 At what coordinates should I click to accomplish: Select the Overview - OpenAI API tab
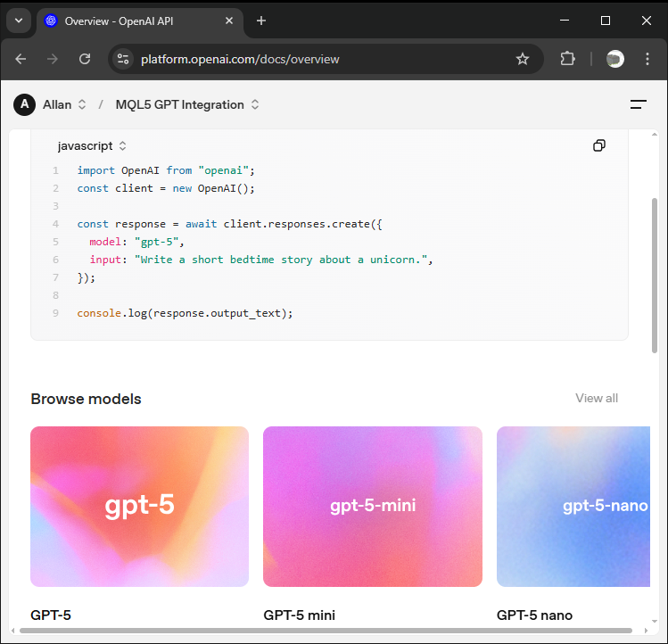click(x=140, y=21)
